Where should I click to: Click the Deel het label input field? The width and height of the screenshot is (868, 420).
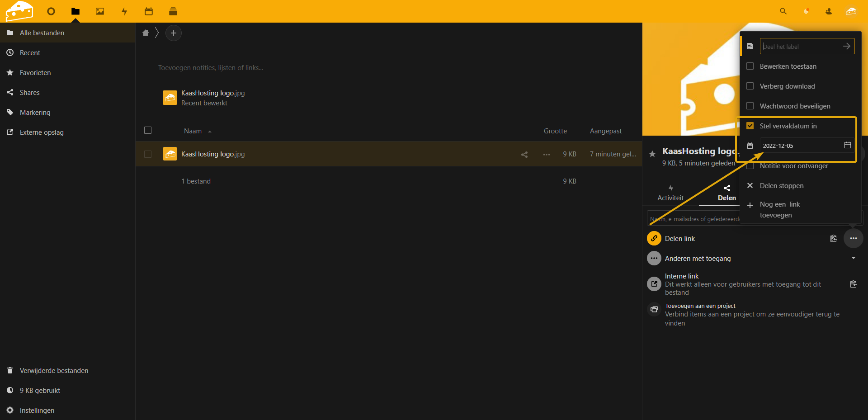(x=800, y=47)
